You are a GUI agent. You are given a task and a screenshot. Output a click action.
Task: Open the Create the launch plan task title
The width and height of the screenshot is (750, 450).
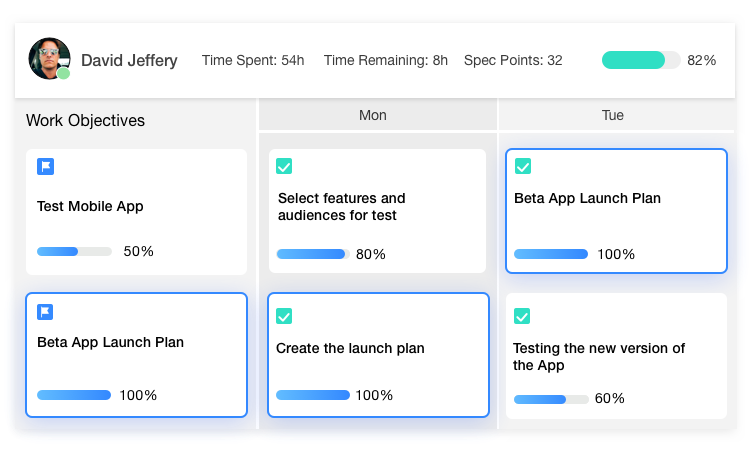point(350,349)
